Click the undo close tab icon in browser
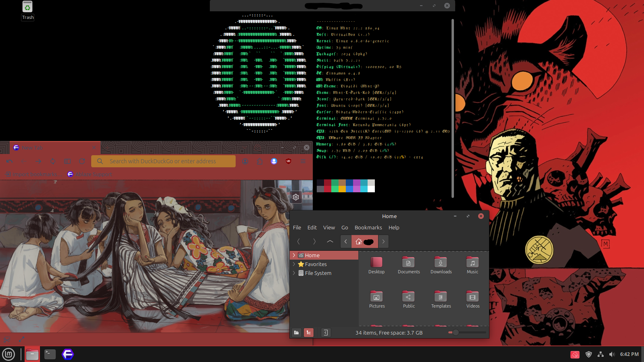This screenshot has height=362, width=644. (x=9, y=161)
